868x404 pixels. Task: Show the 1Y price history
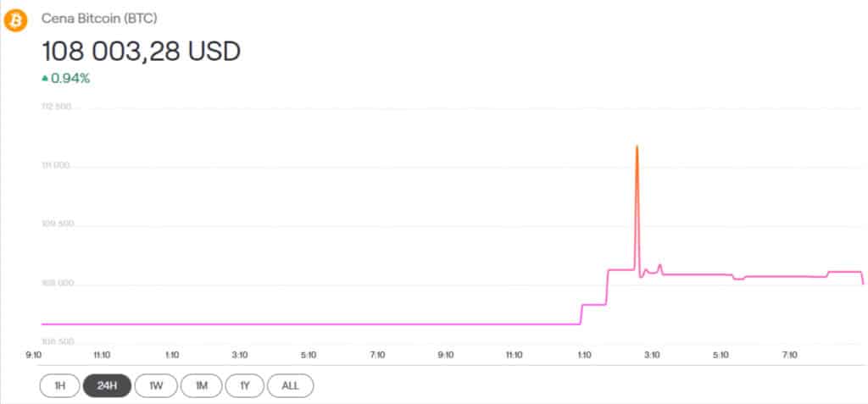coord(245,385)
